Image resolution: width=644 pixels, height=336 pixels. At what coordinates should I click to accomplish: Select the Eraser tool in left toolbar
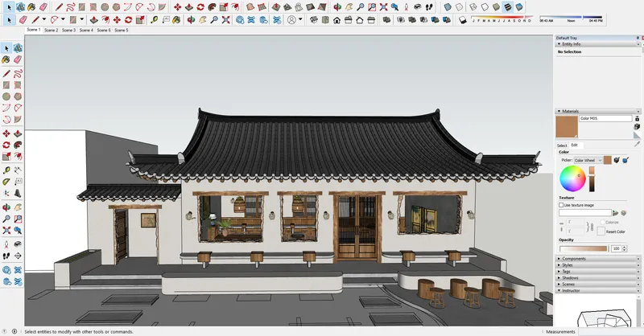[x=18, y=60]
